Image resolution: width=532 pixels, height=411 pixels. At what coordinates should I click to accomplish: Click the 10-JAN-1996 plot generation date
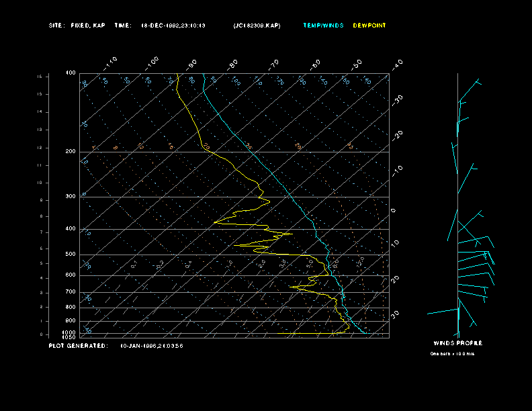click(x=152, y=346)
